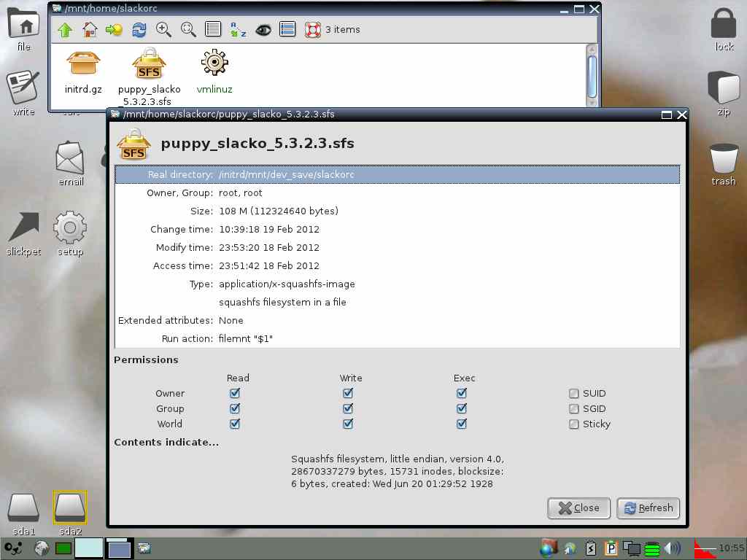Click the vertical scrollbar of the filer window

[x=592, y=76]
